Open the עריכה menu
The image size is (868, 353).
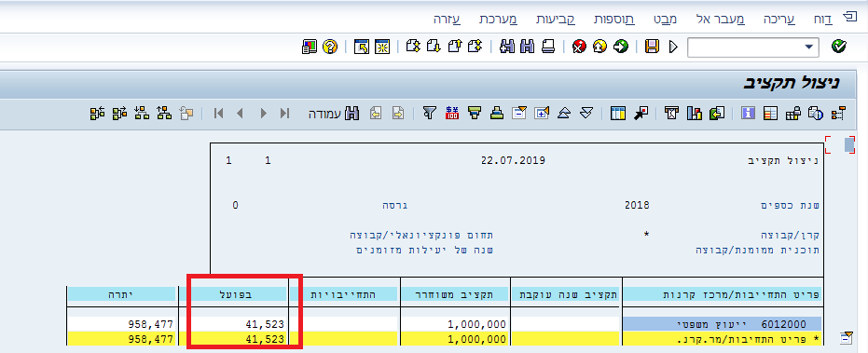point(778,20)
